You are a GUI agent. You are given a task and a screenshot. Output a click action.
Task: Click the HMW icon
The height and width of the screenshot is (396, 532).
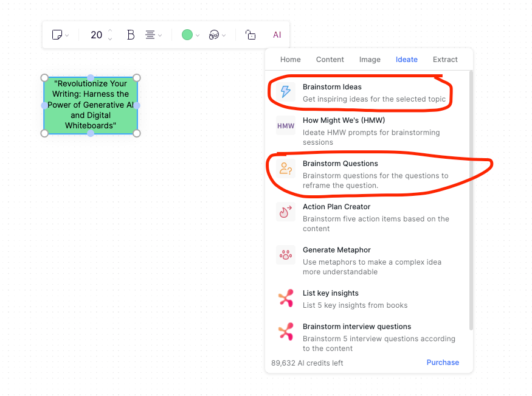pos(286,125)
